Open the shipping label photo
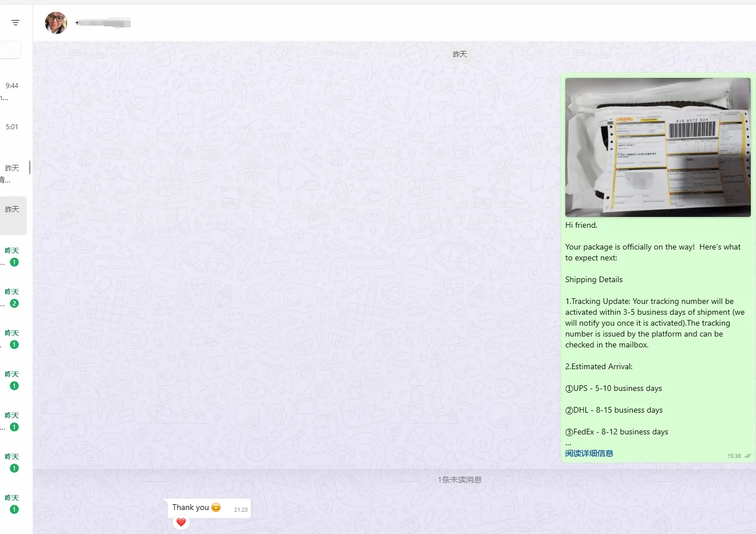Screen dimensions: 756x534 (657, 147)
